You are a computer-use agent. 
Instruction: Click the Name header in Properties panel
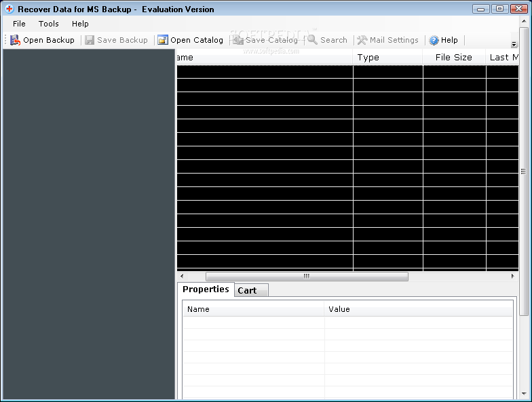click(254, 309)
